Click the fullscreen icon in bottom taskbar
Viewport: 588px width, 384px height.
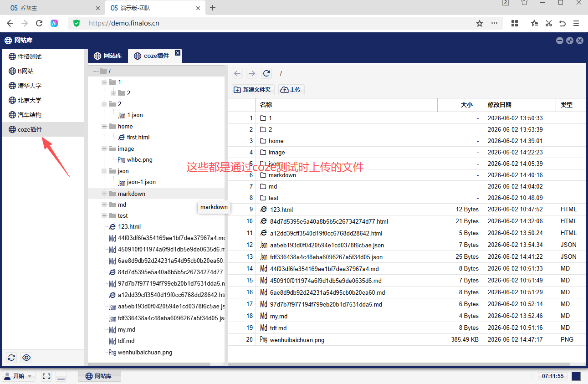point(46,376)
